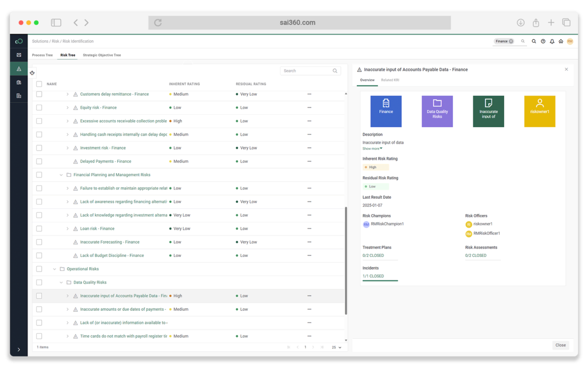The width and height of the screenshot is (588, 377).
Task: Tick checkbox for Delayed Payments - Finance
Action: coord(39,162)
